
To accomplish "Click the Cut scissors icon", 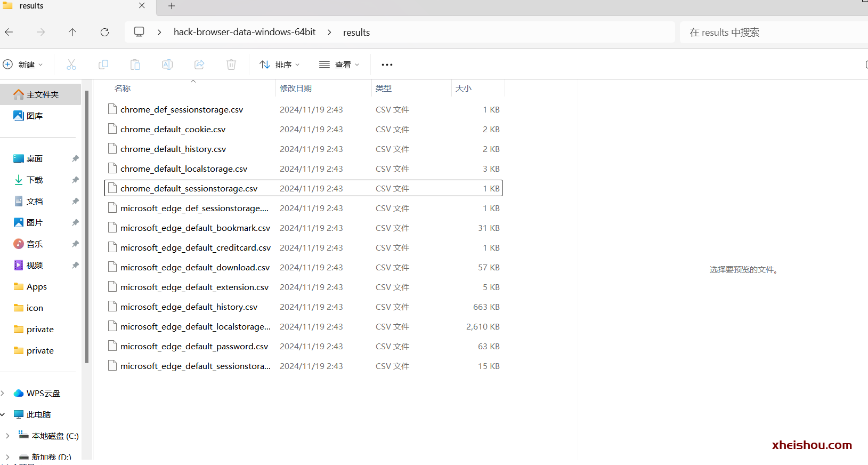I will tap(71, 65).
